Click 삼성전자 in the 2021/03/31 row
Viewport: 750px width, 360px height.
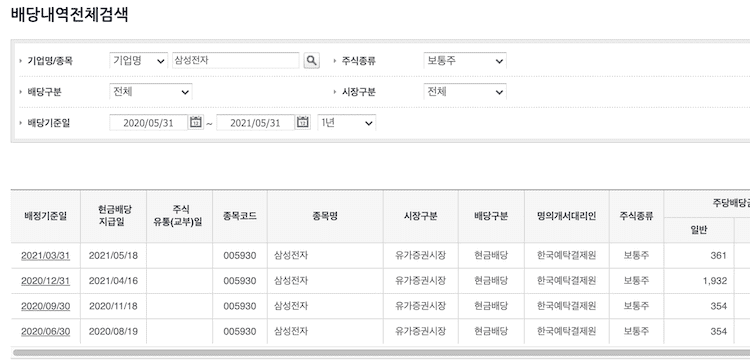pos(291,255)
